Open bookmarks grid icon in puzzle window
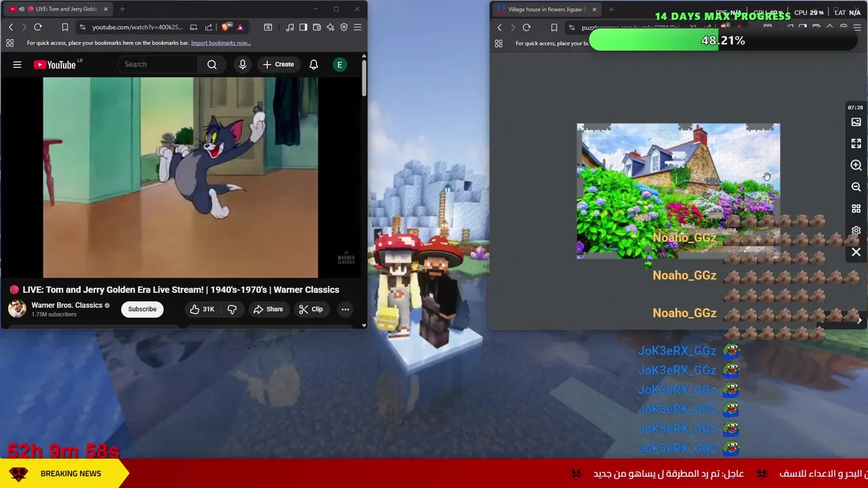Viewport: 868px width, 488px height. coord(498,43)
